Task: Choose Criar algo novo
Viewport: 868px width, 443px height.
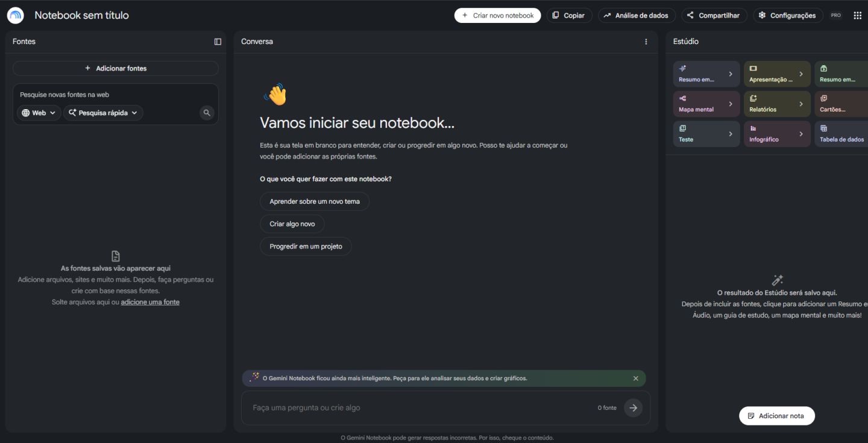Action: (292, 224)
